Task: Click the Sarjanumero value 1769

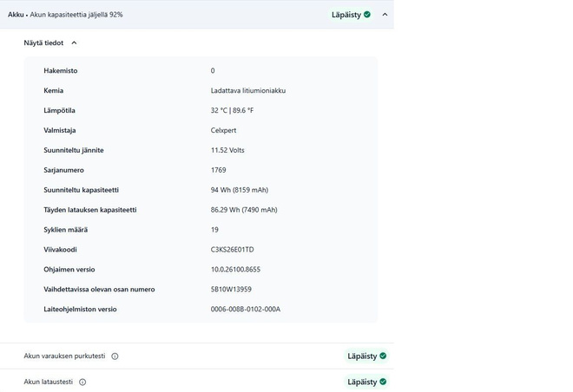Action: pyautogui.click(x=218, y=170)
